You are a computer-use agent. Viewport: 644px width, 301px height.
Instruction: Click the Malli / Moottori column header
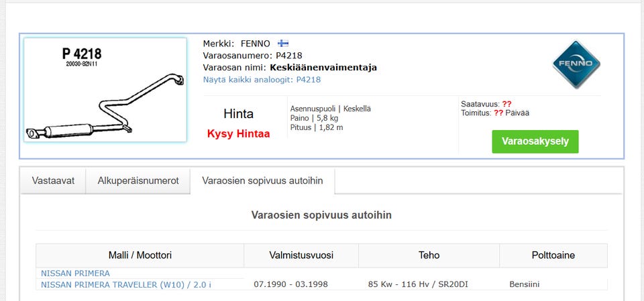tap(140, 255)
